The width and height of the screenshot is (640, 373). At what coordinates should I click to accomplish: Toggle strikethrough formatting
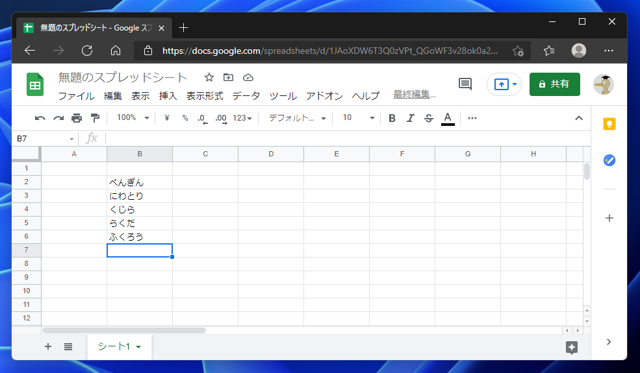[429, 118]
